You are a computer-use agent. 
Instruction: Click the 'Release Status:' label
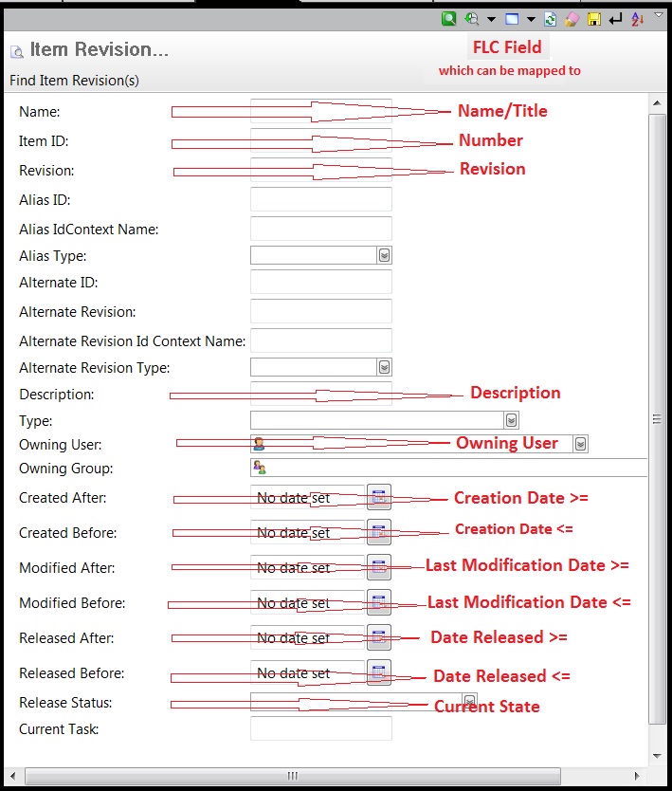[x=65, y=702]
